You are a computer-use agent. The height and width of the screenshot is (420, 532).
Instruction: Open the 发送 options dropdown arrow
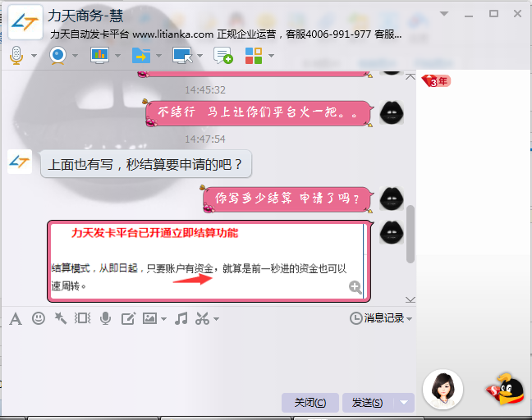coord(404,403)
